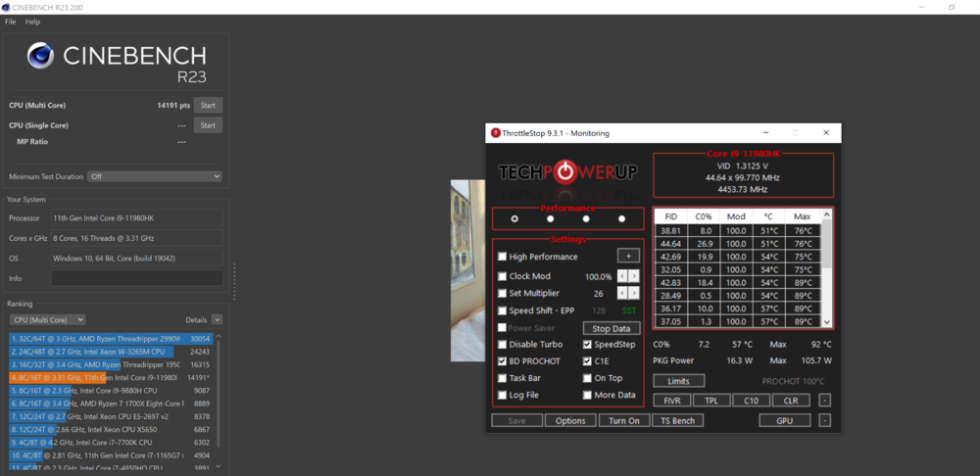Toggle the SpeedStep checkbox
Image resolution: width=980 pixels, height=476 pixels.
586,345
